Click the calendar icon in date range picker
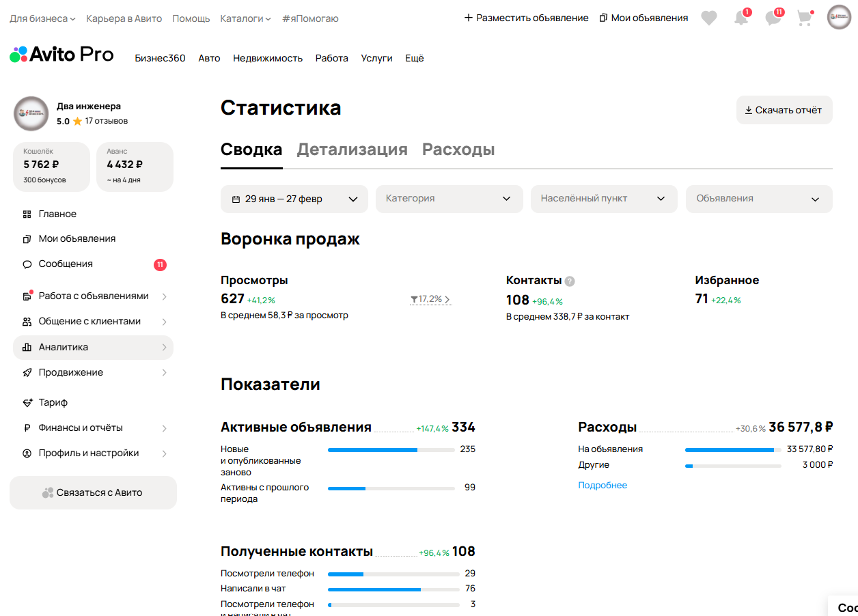Screen dimensions: 858x616 [x=236, y=199]
